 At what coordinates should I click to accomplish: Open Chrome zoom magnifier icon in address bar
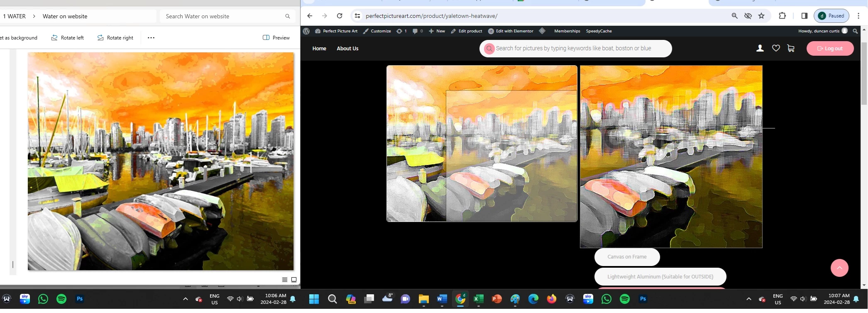pos(735,16)
